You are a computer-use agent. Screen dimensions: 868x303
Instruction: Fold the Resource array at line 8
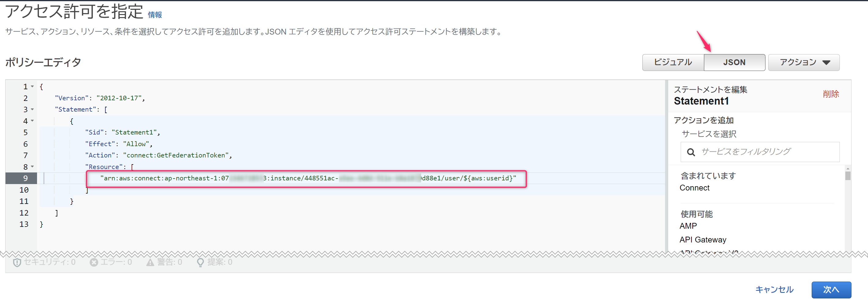point(32,167)
